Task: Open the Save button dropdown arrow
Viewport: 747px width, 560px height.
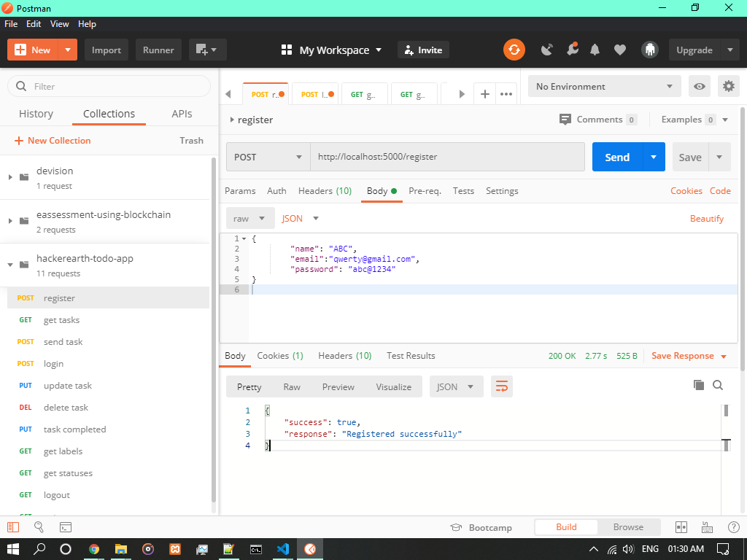Action: (719, 157)
